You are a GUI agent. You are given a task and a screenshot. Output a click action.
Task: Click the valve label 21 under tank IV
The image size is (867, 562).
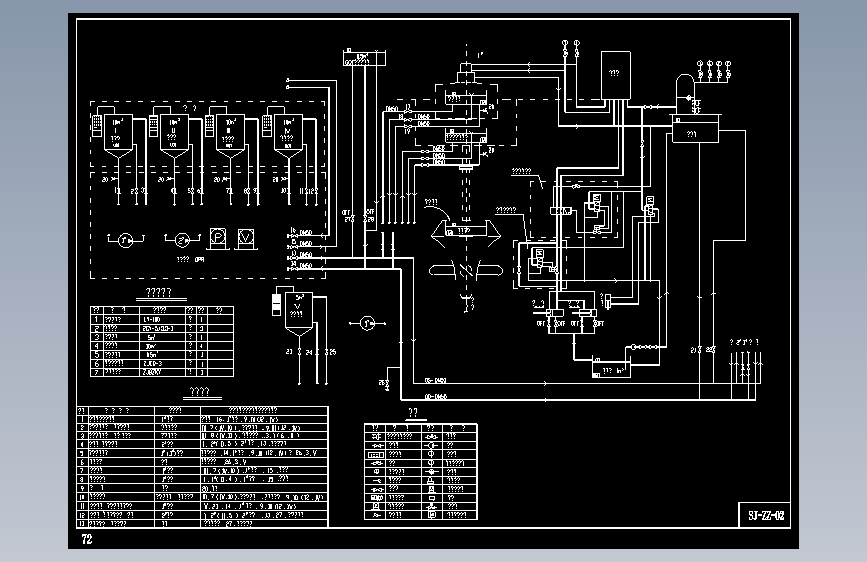pyautogui.click(x=275, y=179)
